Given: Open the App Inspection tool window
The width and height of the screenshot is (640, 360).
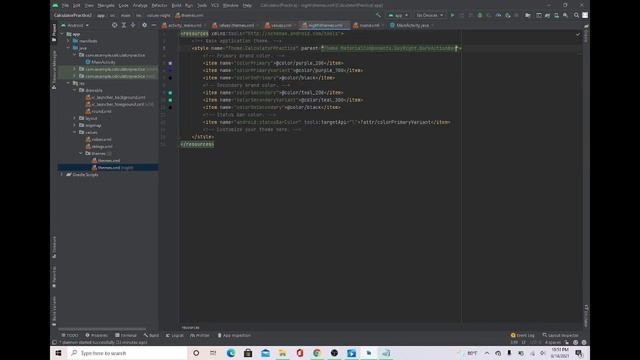Looking at the screenshot, I should 234,336.
